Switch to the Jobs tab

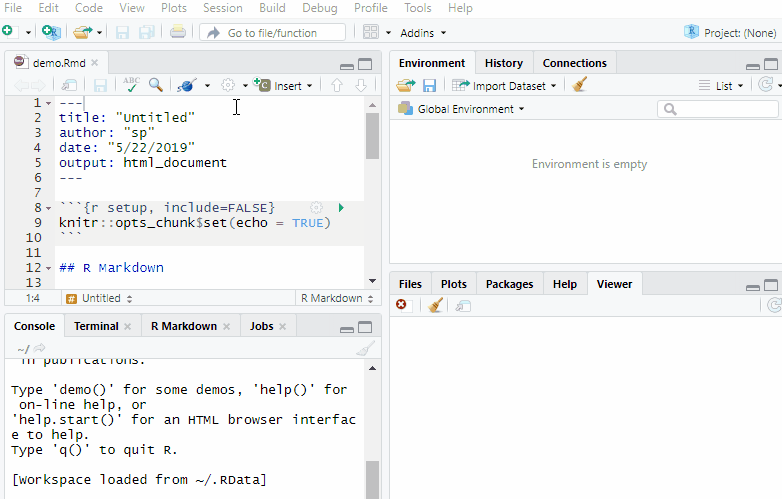coord(261,326)
